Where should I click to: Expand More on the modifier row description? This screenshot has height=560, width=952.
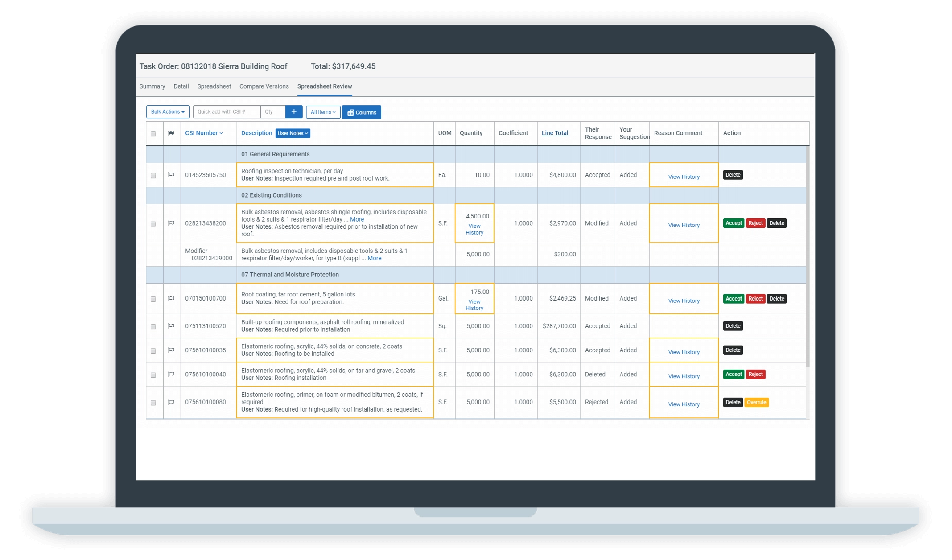point(374,258)
